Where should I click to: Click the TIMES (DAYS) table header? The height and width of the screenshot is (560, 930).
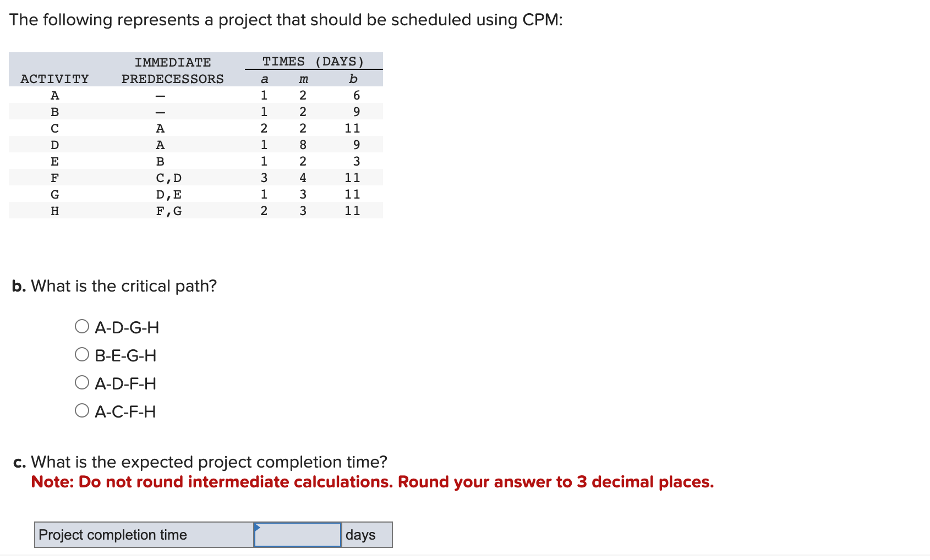[312, 62]
